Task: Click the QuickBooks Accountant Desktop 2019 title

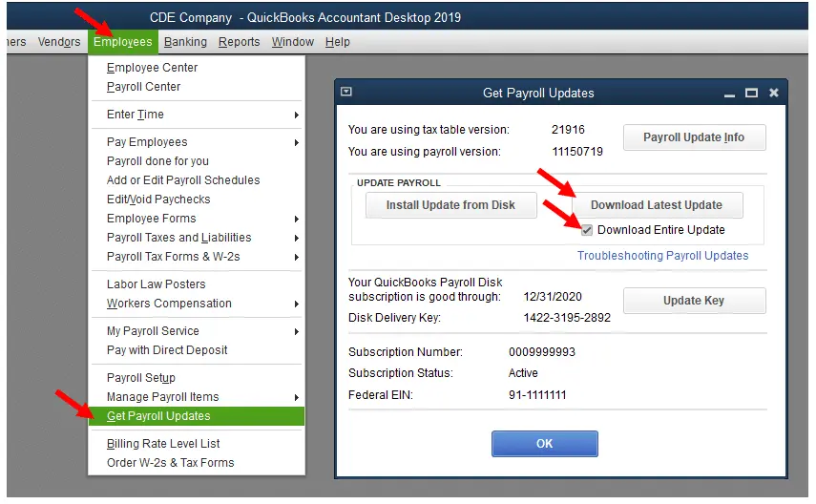Action: click(354, 18)
